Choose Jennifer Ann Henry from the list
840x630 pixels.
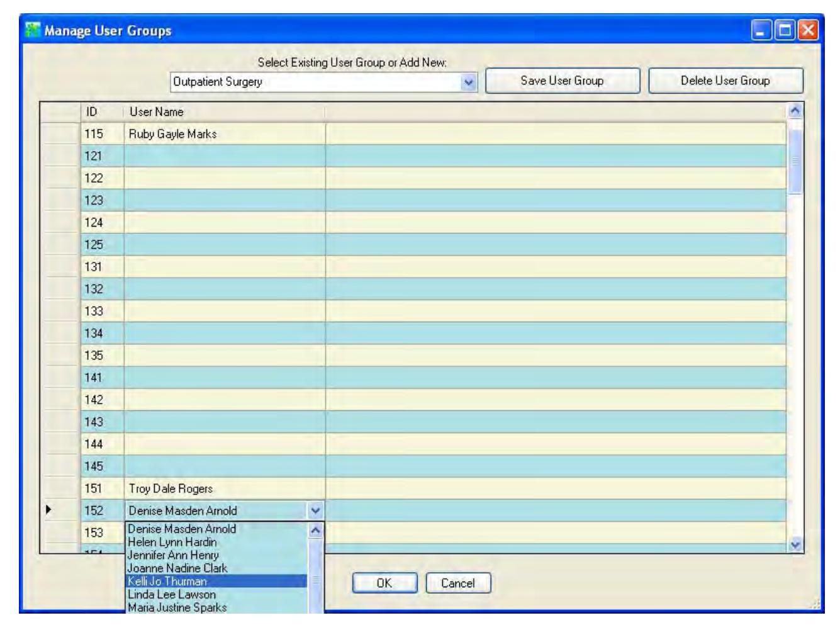click(216, 555)
